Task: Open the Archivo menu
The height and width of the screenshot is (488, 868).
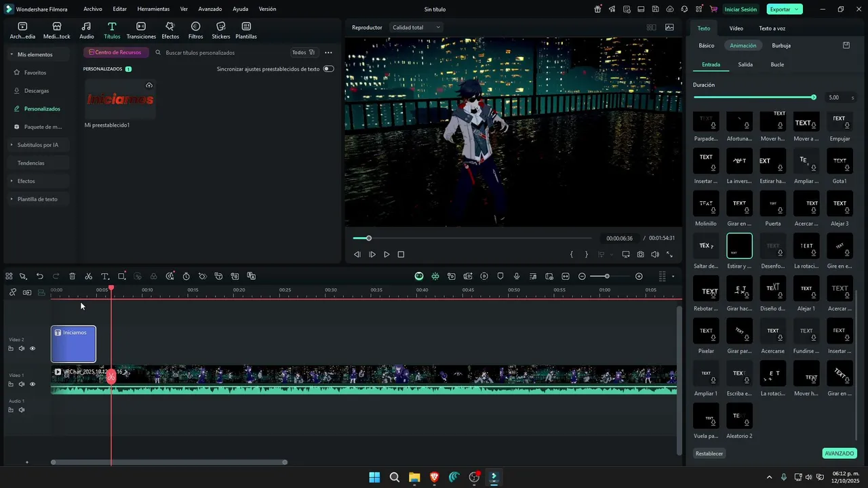Action: pos(93,9)
